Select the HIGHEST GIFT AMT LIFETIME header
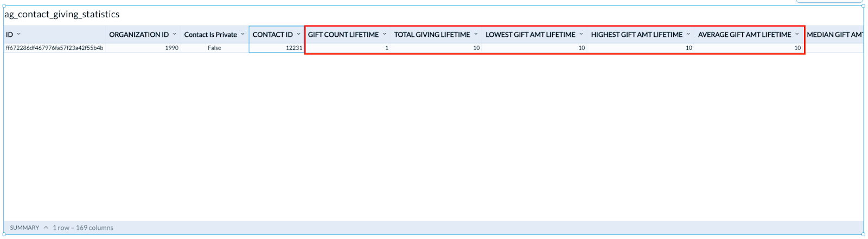The image size is (868, 239). click(x=641, y=35)
